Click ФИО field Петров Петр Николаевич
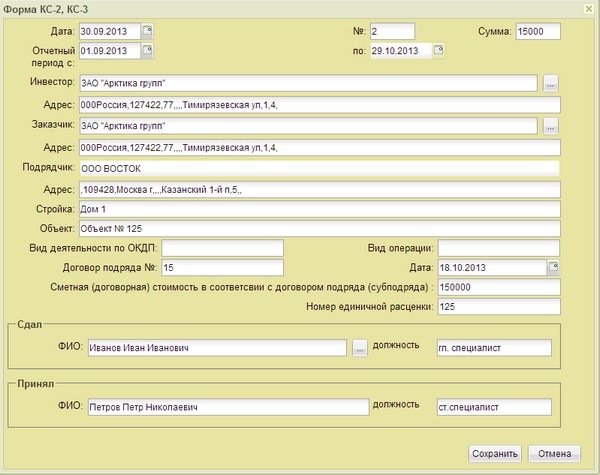 [228, 407]
